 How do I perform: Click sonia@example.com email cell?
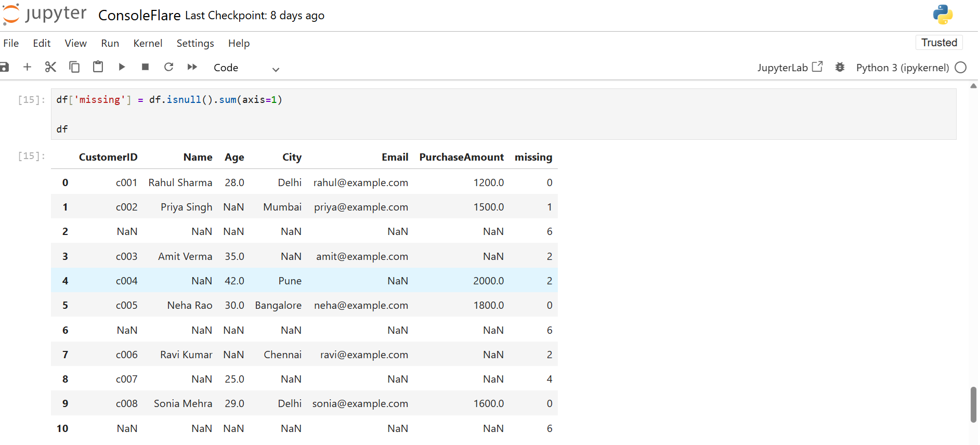[x=360, y=403]
